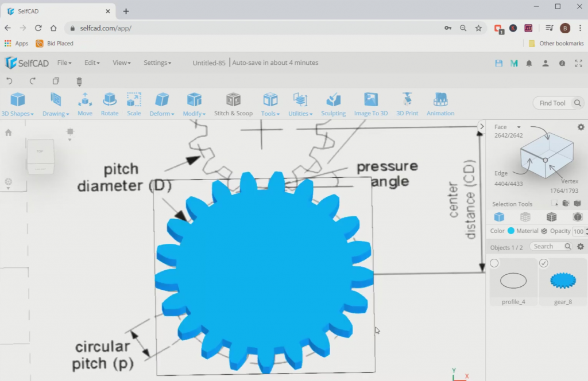Switch to wireframe render mode
The width and height of the screenshot is (588, 381).
(525, 217)
